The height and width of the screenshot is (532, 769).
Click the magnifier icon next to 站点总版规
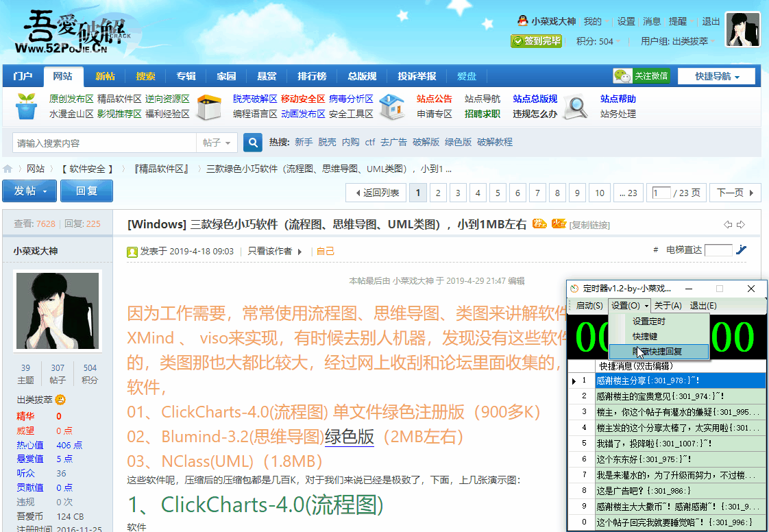(574, 108)
